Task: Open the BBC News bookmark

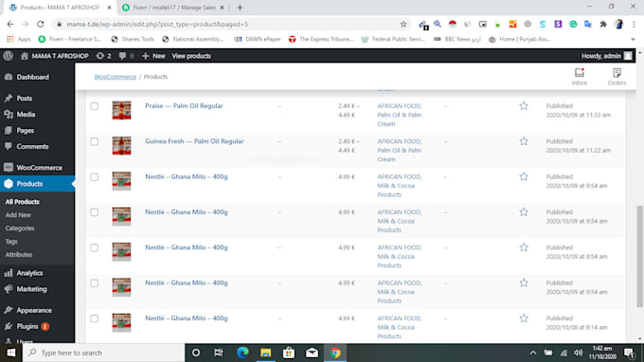Action: coord(457,39)
